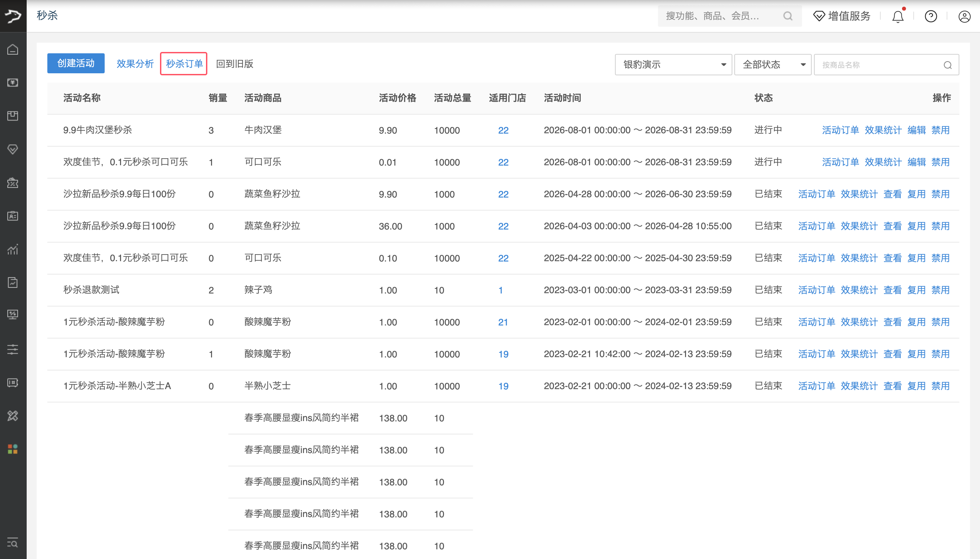The image size is (980, 559).
Task: Click 复用 for the 36.00 蔬菜鱼籽沙拉 row
Action: 916,226
